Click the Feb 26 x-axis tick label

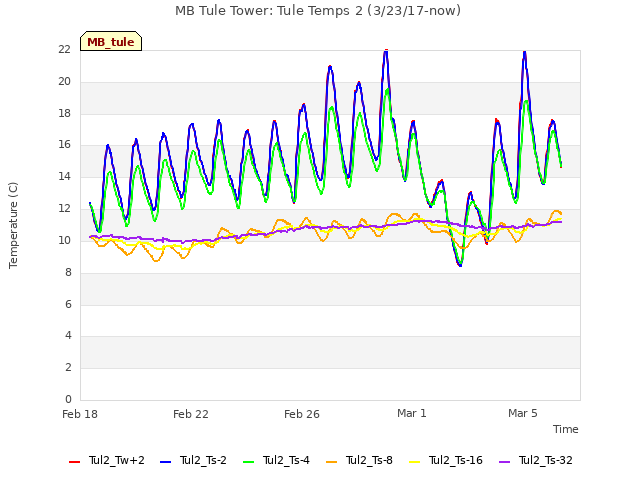(302, 414)
